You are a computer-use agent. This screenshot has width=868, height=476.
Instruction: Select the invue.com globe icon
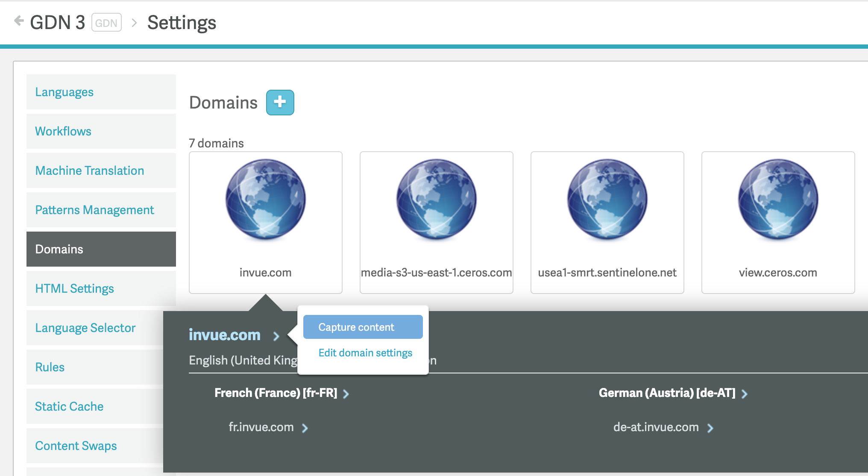(265, 199)
